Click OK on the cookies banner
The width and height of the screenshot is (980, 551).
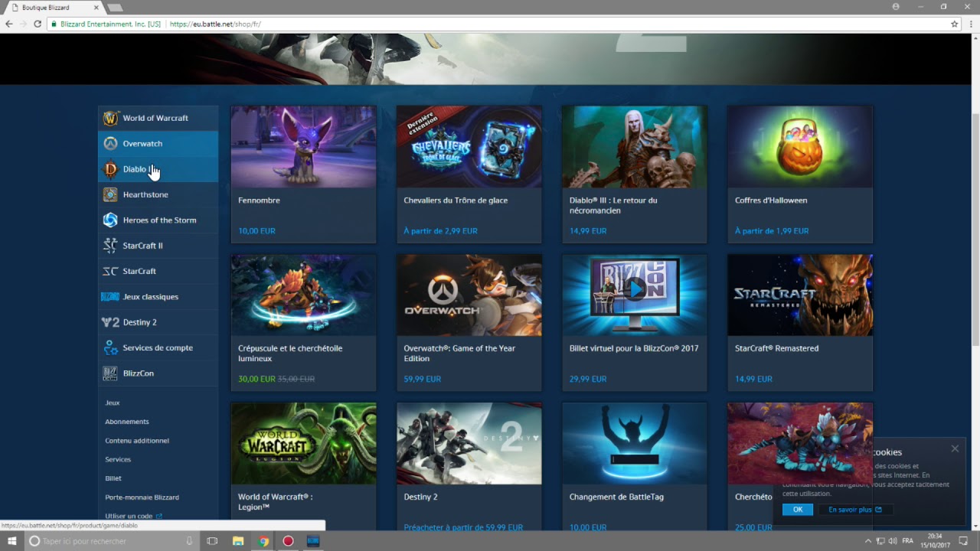point(798,510)
